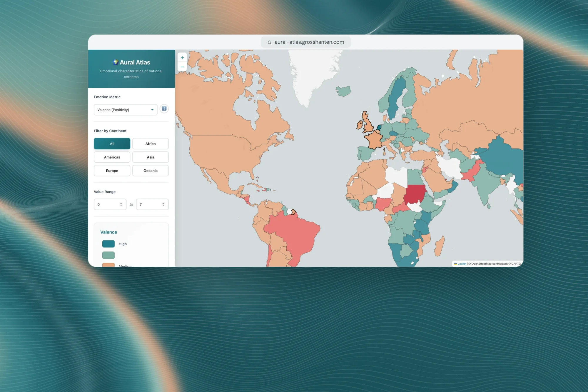
Task: Click the High valence legend swatch
Action: (x=108, y=244)
